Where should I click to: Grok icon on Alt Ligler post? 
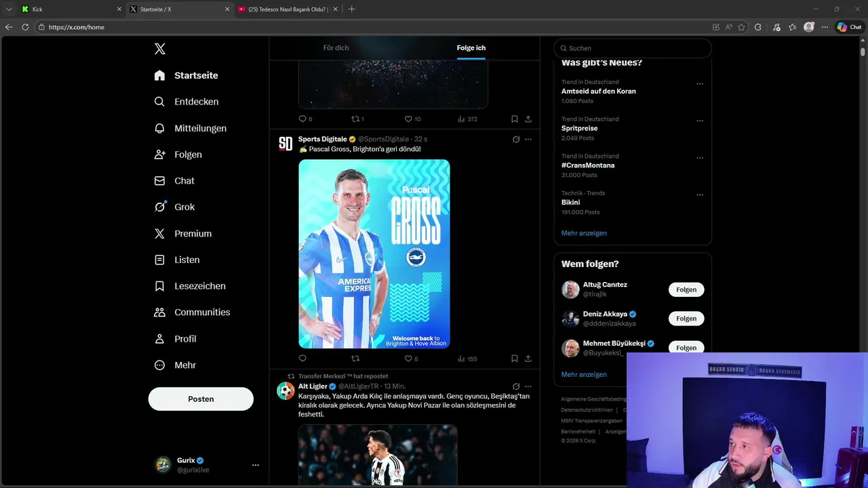coord(516,386)
